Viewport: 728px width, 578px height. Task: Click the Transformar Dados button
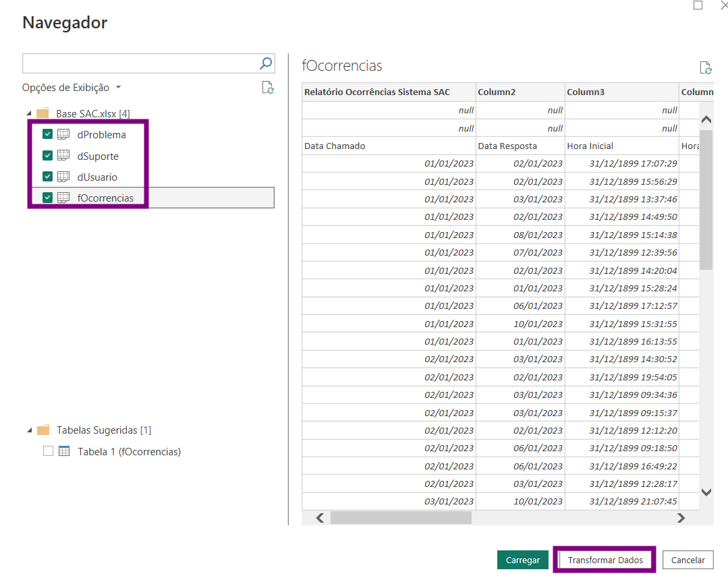pyautogui.click(x=605, y=560)
